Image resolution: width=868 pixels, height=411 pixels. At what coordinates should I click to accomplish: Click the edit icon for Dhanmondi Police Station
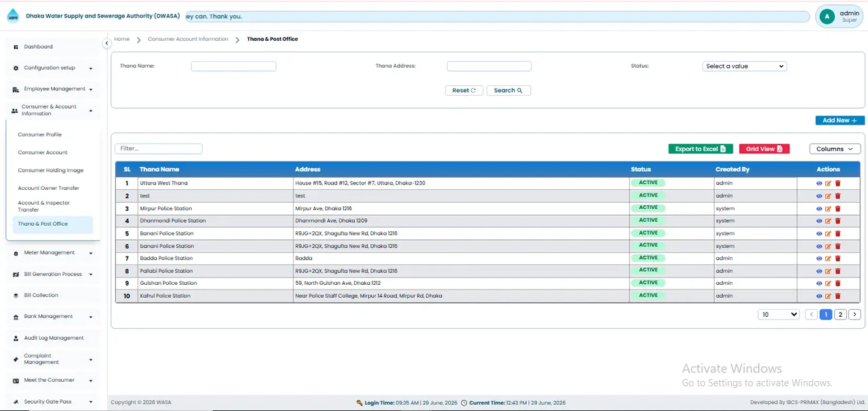[x=828, y=221]
